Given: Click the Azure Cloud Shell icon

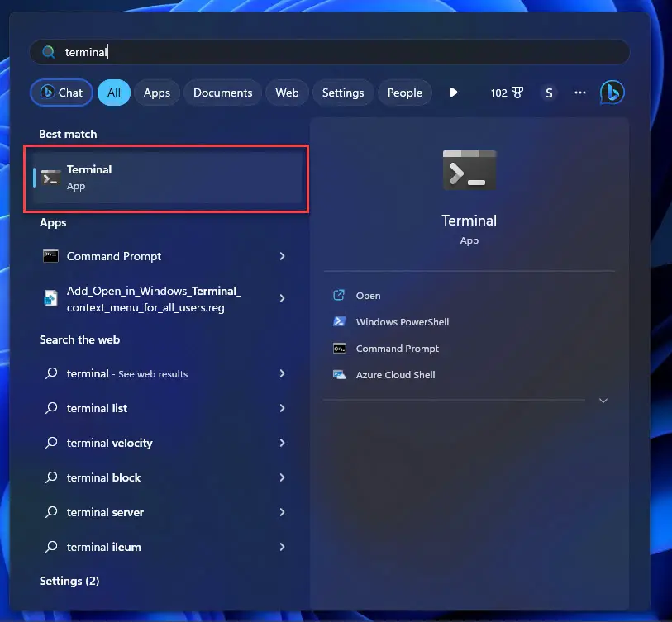Looking at the screenshot, I should coord(340,375).
